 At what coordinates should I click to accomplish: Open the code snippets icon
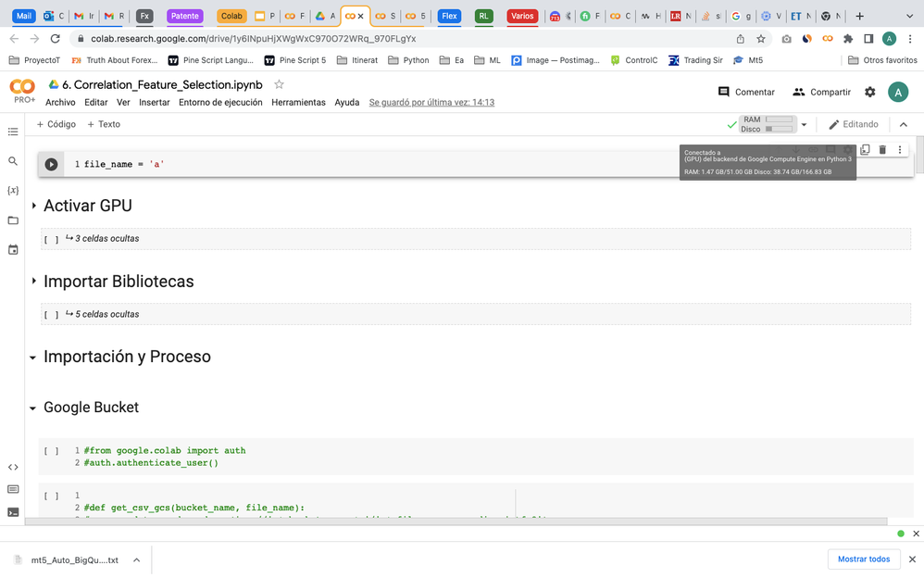[x=13, y=467]
